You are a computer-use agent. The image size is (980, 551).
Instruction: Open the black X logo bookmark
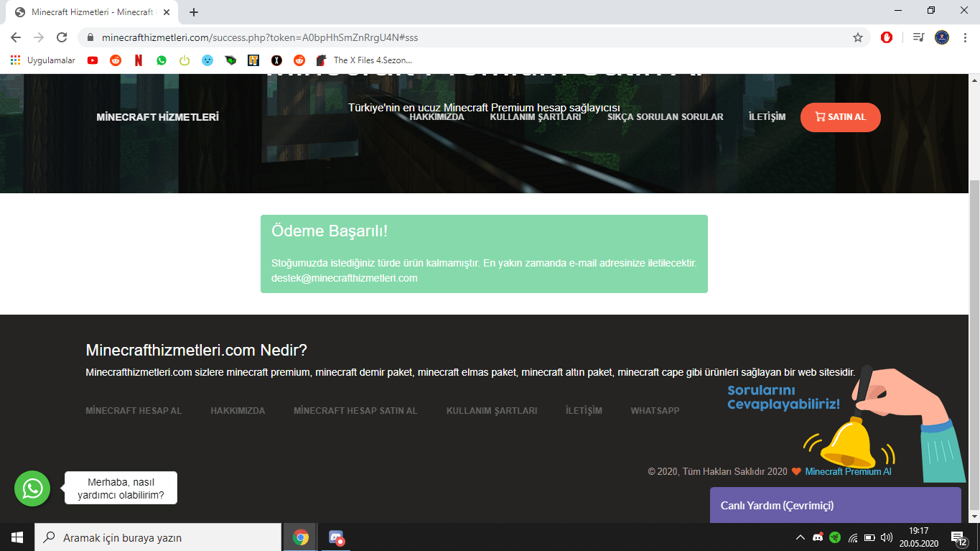[276, 60]
